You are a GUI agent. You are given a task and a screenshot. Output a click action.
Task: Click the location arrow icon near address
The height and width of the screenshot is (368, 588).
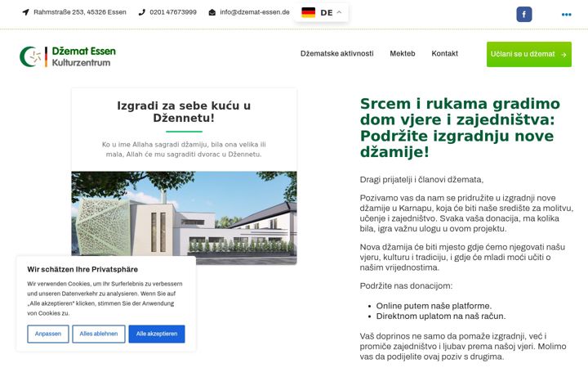coord(25,12)
